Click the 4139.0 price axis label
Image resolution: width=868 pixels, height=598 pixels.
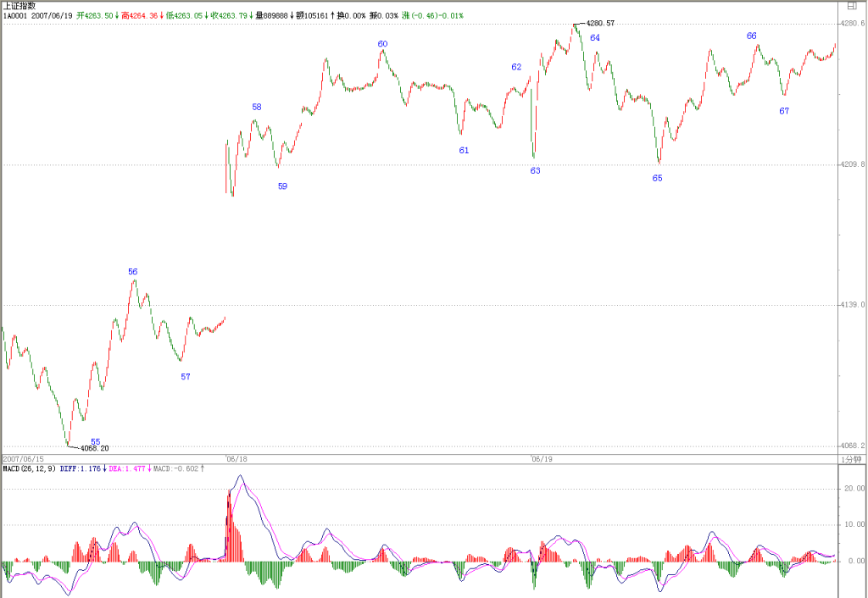(x=853, y=305)
